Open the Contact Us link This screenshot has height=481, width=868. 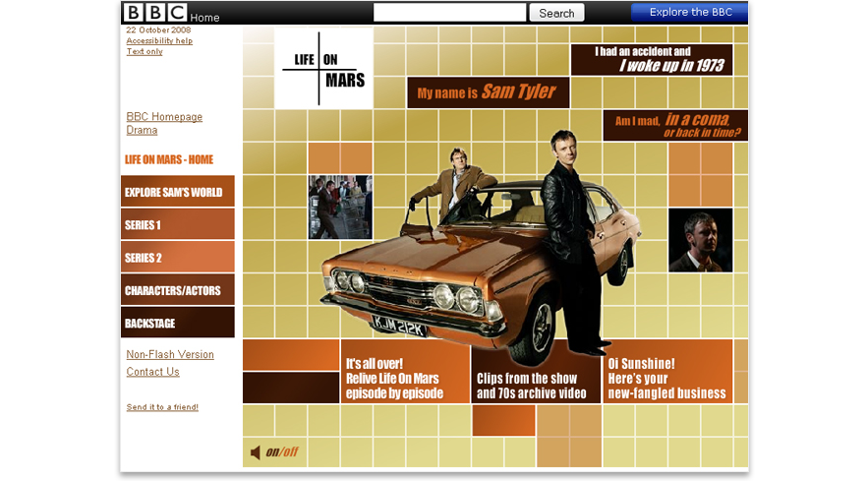(x=152, y=372)
